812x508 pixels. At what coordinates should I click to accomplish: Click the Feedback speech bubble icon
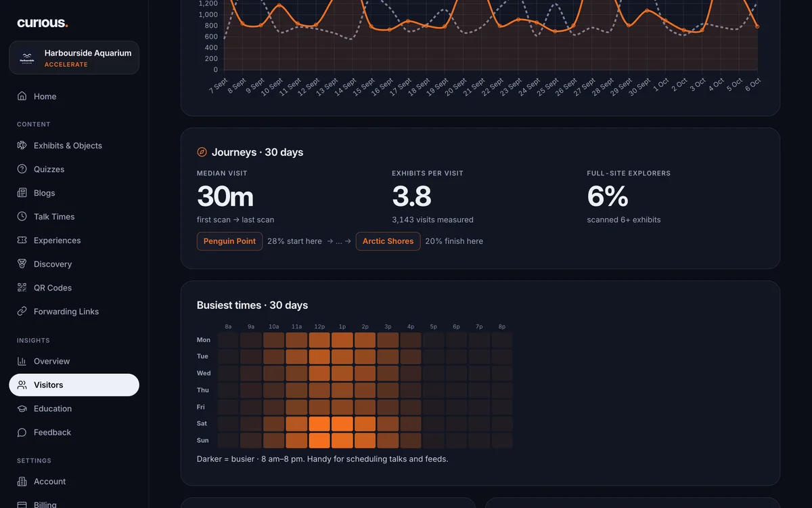22,432
